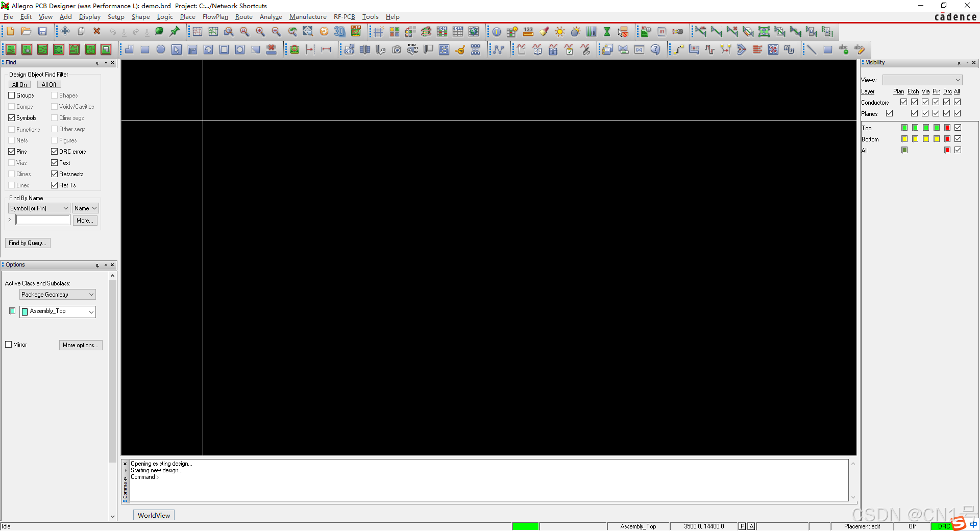
Task: Click the Bottom layer Plan yellow swatch
Action: [904, 139]
